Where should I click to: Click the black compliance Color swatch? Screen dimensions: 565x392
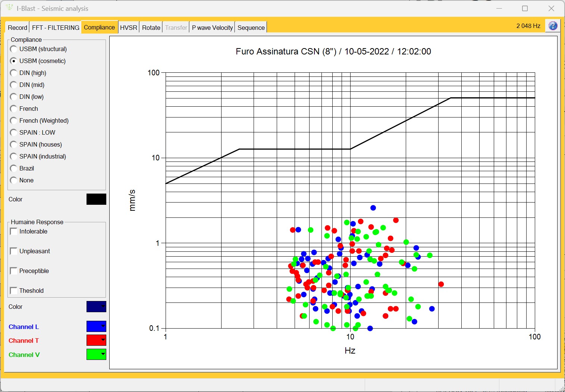coord(96,199)
